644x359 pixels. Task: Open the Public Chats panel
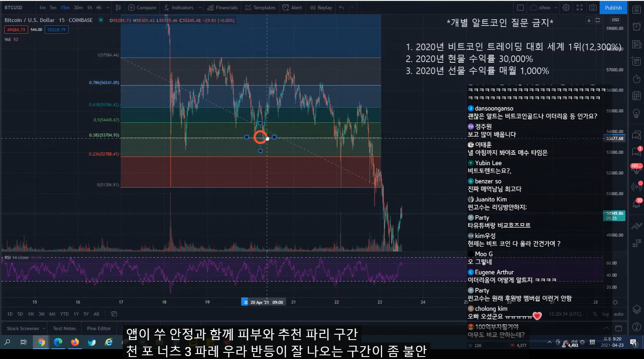click(x=637, y=135)
